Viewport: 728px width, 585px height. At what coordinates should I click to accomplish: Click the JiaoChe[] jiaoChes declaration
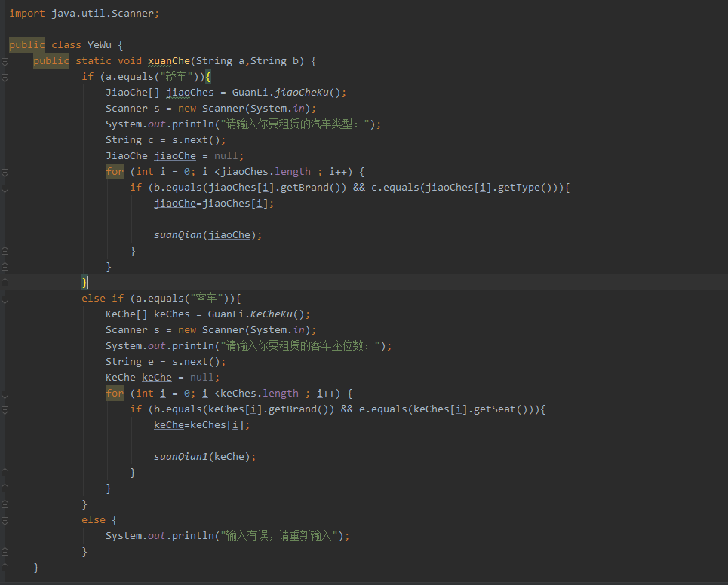tap(160, 92)
